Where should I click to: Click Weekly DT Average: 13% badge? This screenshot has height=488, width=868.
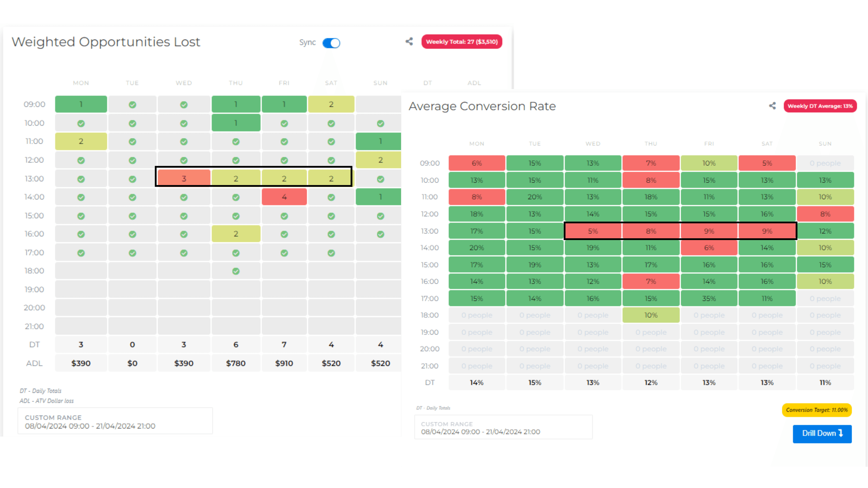[820, 106]
